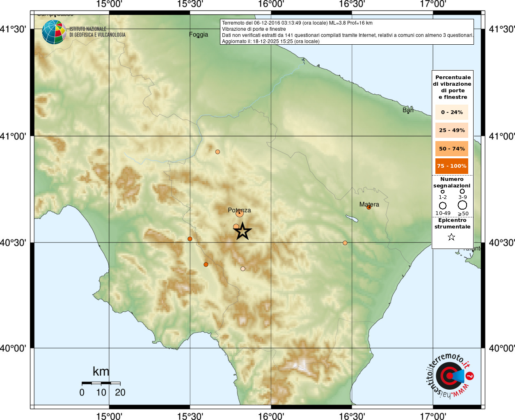Click the legend 3-9 reports circle
Viewport: 515px width, 420px height.
(462, 191)
